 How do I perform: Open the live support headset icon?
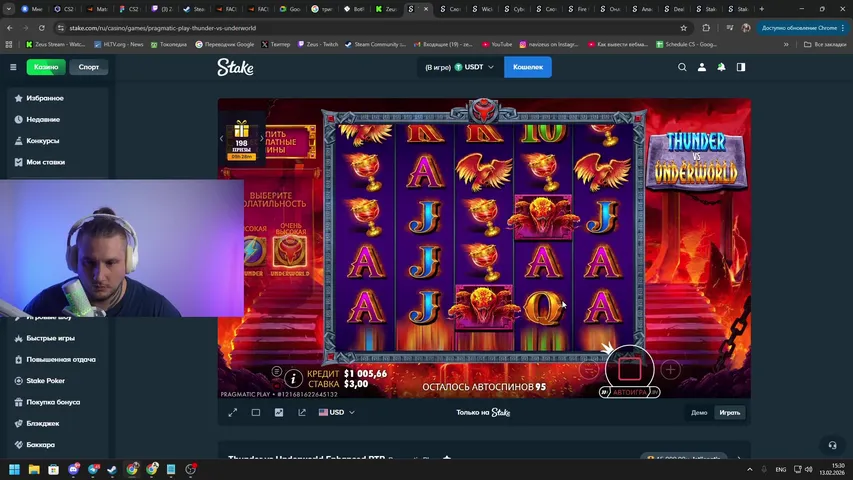832,445
